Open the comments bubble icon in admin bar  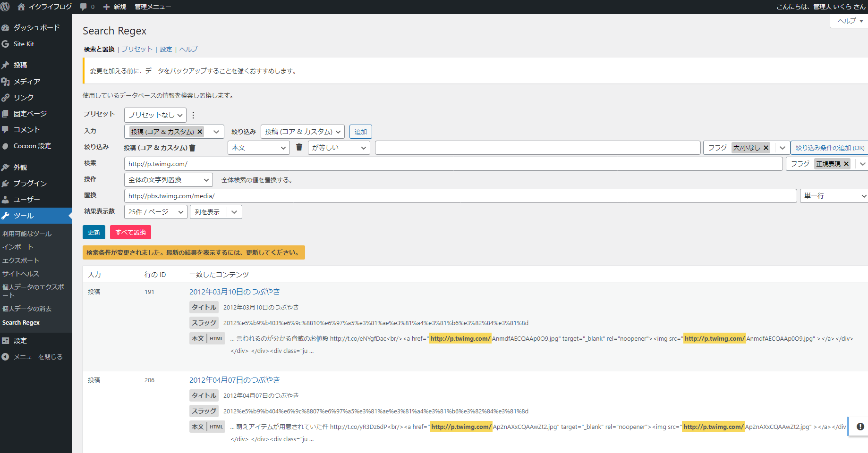84,7
